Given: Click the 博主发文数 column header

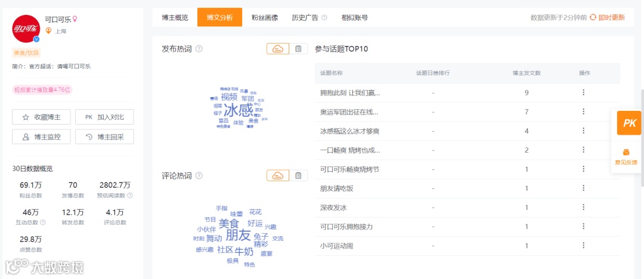Looking at the screenshot, I should 527,73.
